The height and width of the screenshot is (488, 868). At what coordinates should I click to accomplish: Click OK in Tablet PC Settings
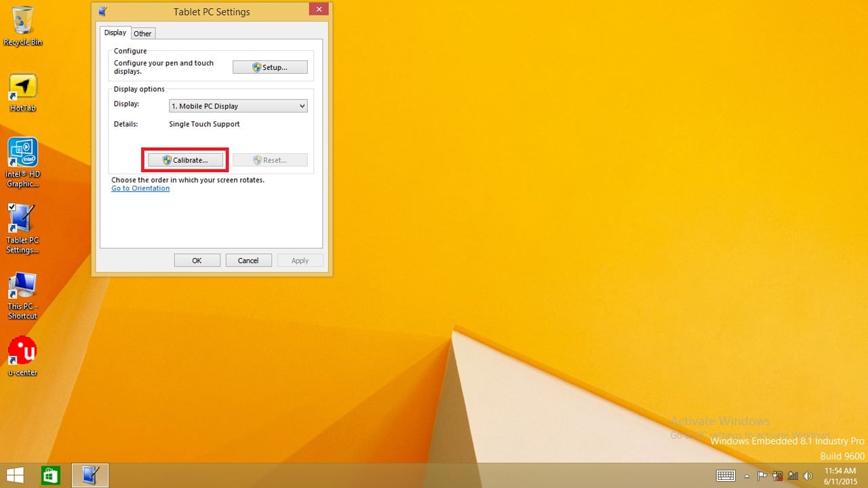197,260
